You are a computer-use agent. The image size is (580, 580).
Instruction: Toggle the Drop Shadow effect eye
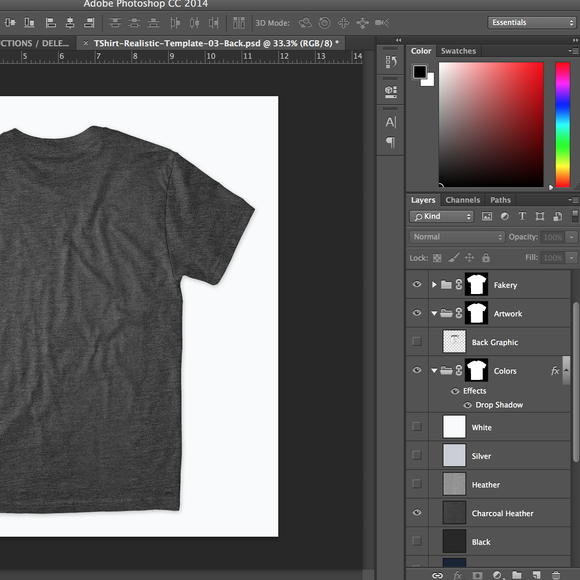click(468, 405)
